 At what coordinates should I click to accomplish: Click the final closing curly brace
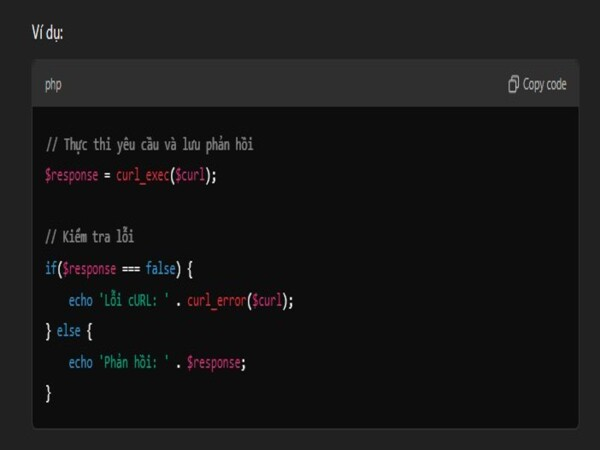click(x=48, y=393)
